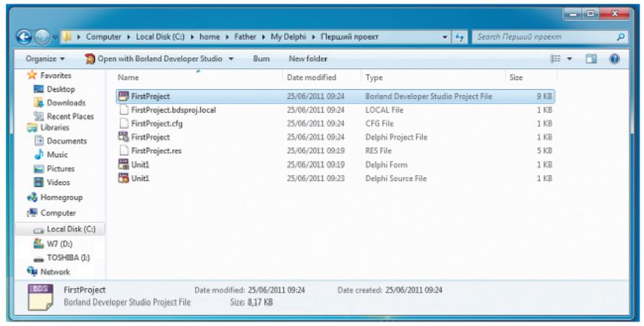The width and height of the screenshot is (644, 326).
Task: Open Recent Places in the navigation pane
Action: [x=70, y=117]
